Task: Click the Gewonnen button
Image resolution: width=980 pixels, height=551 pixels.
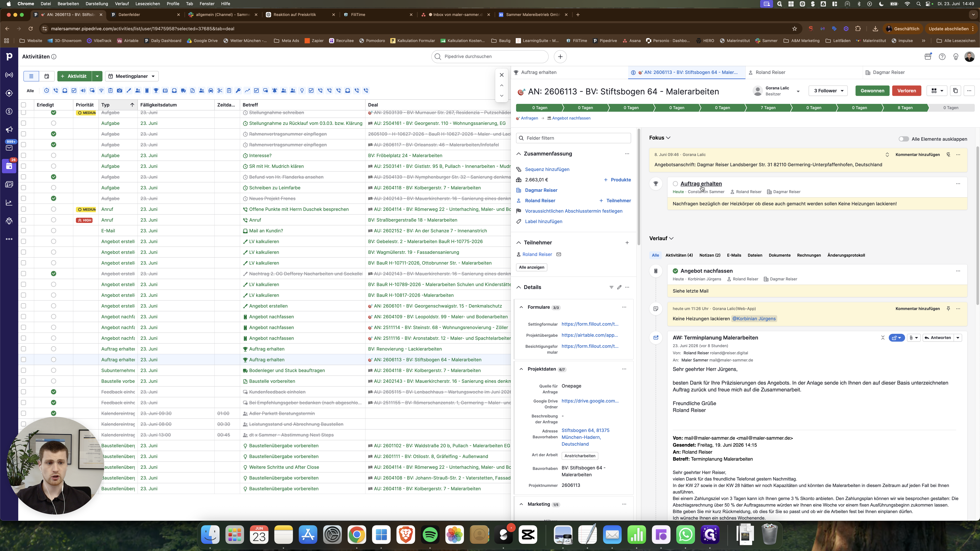Action: coord(872,91)
